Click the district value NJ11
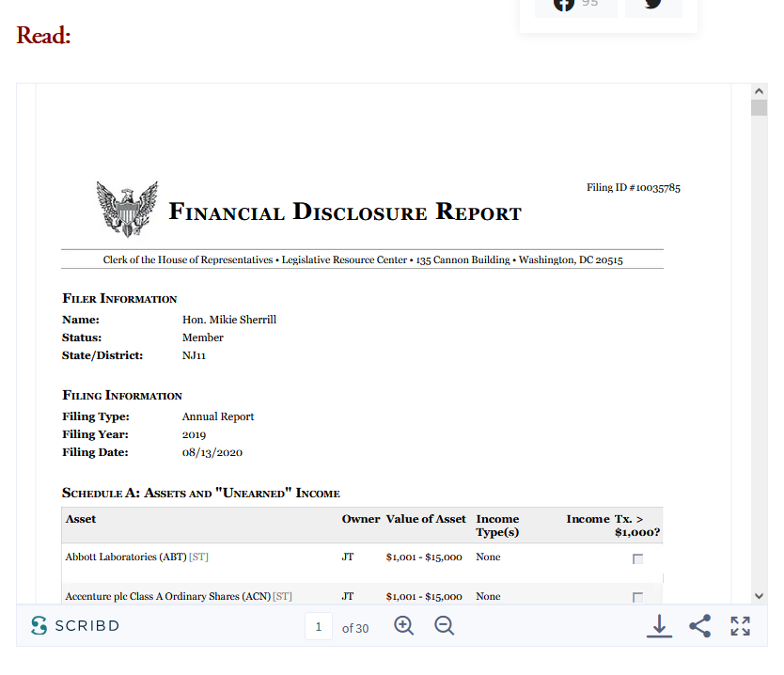The height and width of the screenshot is (675, 784). tap(194, 355)
